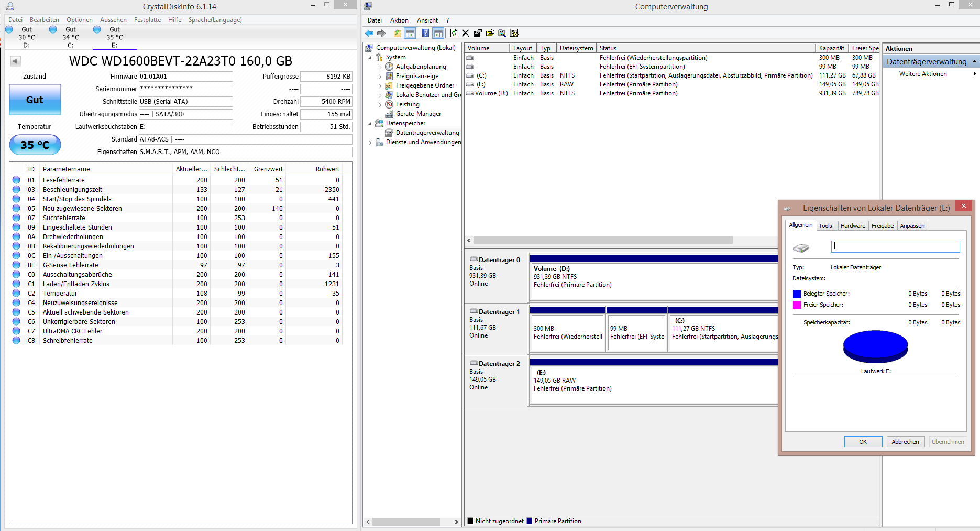The height and width of the screenshot is (531, 980).
Task: Click the Leistung icon in the tree
Action: click(389, 104)
